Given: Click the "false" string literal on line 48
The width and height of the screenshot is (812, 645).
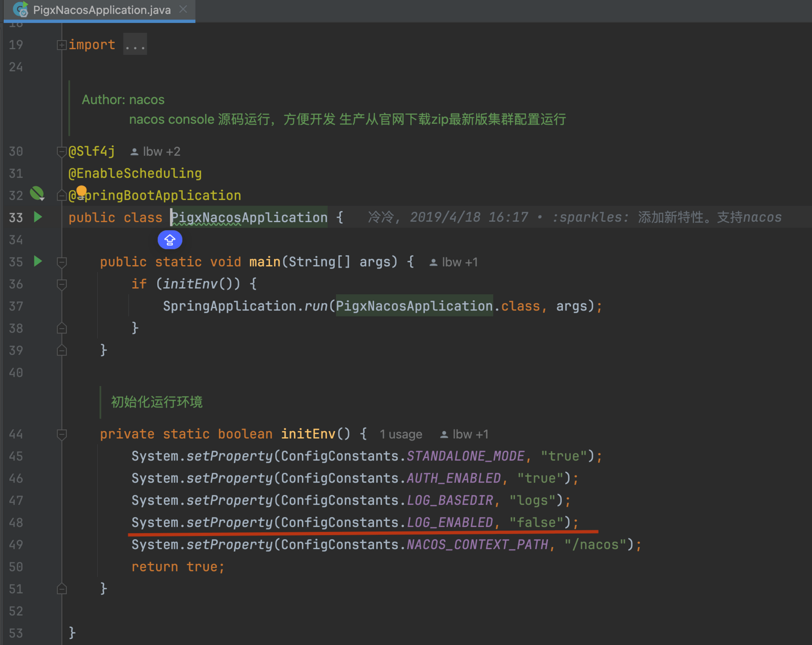Looking at the screenshot, I should (x=536, y=522).
